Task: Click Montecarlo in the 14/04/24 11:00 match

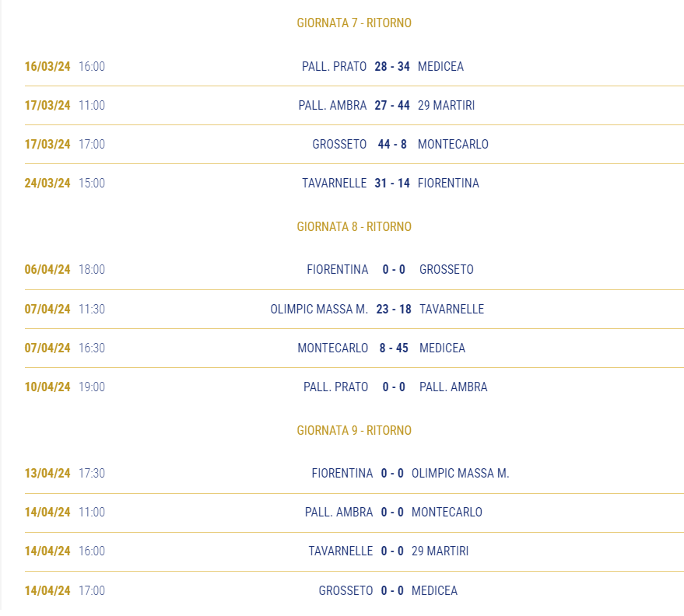Action: click(x=447, y=512)
